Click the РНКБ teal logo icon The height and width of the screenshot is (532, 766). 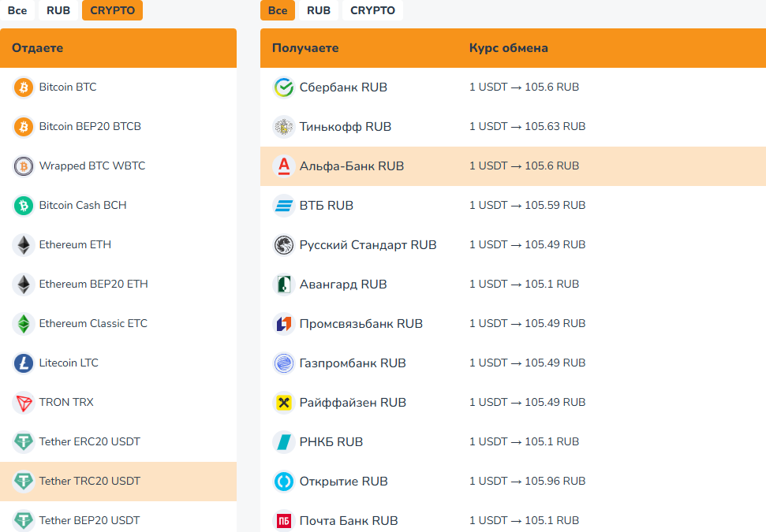pos(284,442)
